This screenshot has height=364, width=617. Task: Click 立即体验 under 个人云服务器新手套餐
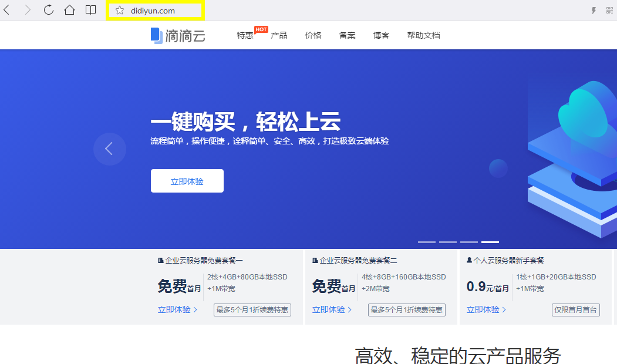pyautogui.click(x=485, y=309)
